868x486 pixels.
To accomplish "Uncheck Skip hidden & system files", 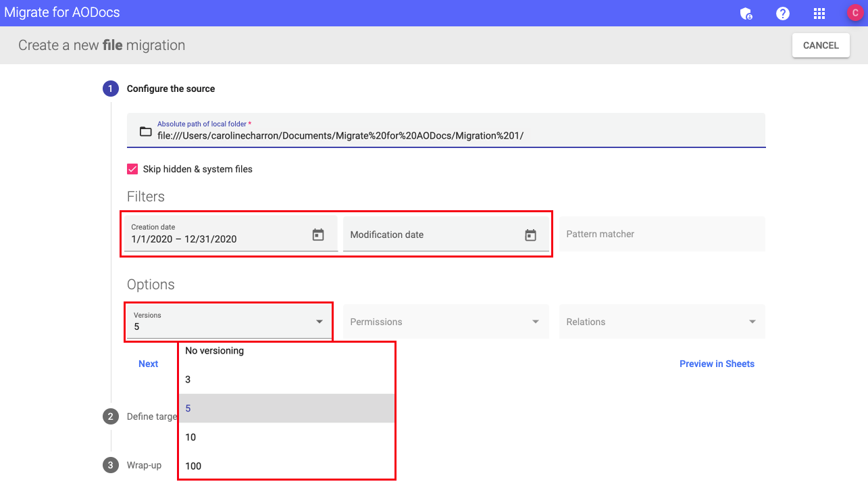I will [132, 168].
